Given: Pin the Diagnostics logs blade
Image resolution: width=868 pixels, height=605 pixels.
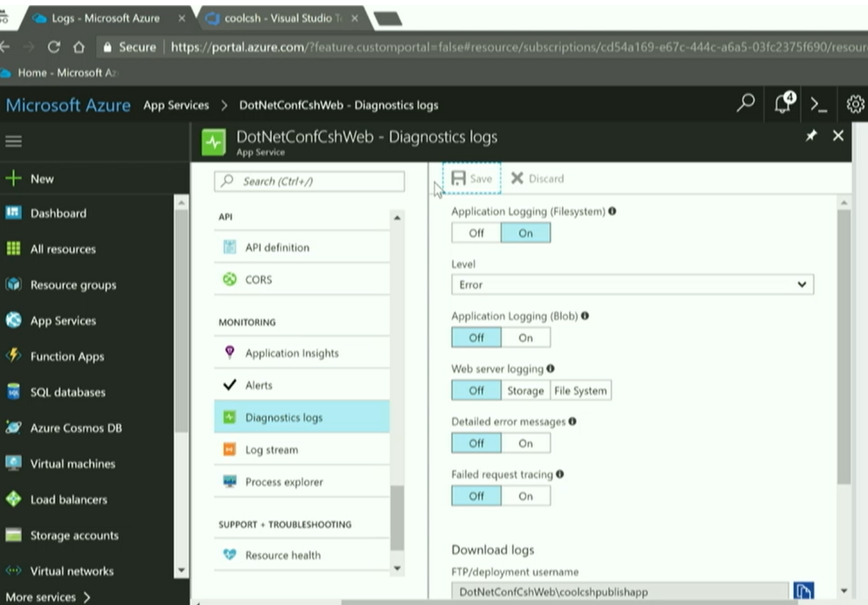Looking at the screenshot, I should (811, 136).
